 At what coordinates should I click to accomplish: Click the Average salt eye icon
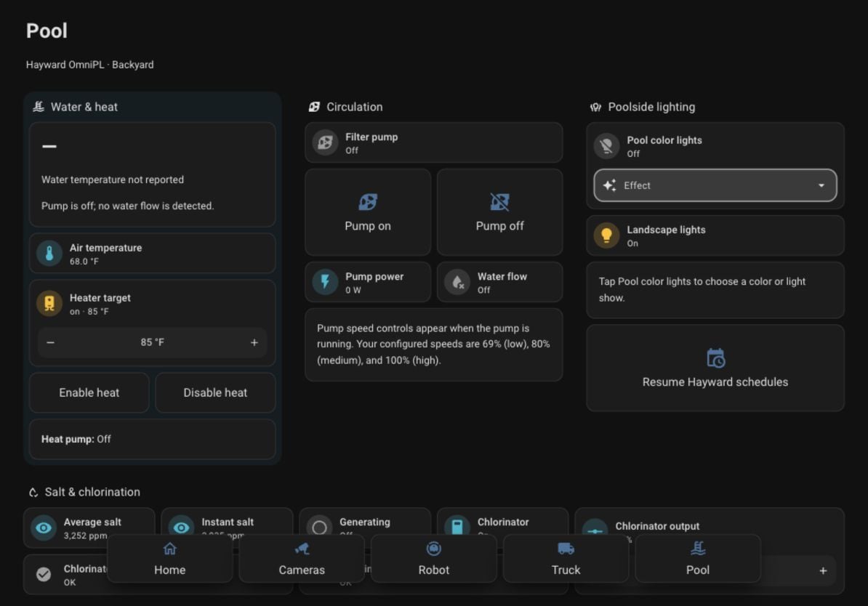click(x=44, y=528)
